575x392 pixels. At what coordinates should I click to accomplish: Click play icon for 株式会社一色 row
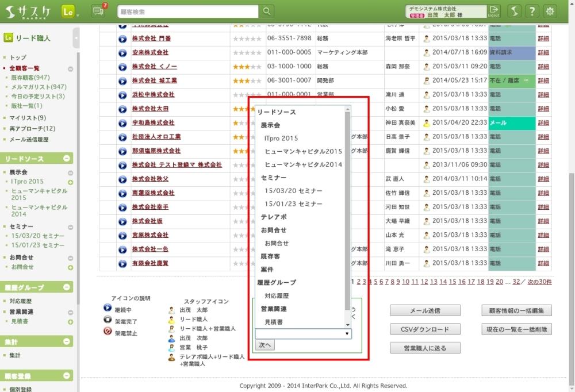[122, 249]
